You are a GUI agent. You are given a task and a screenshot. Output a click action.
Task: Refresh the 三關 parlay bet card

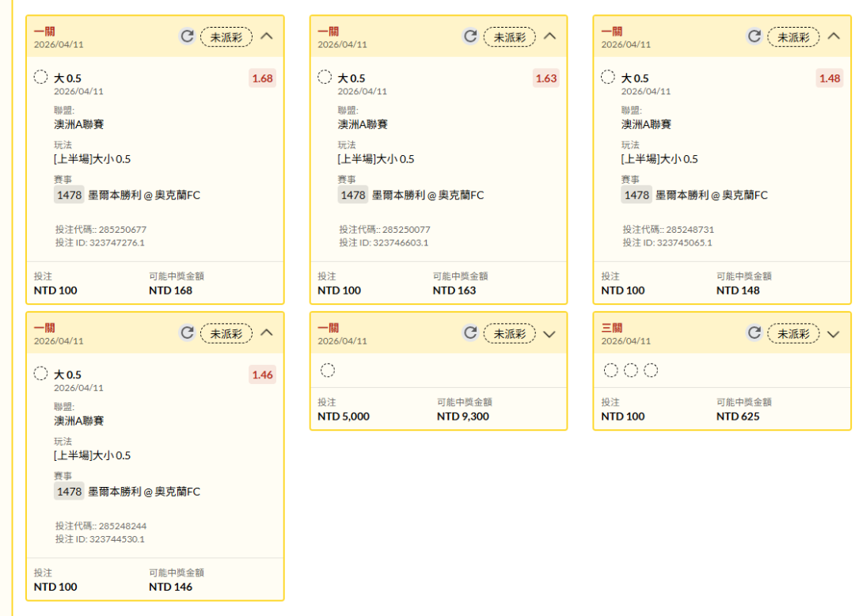point(754,333)
